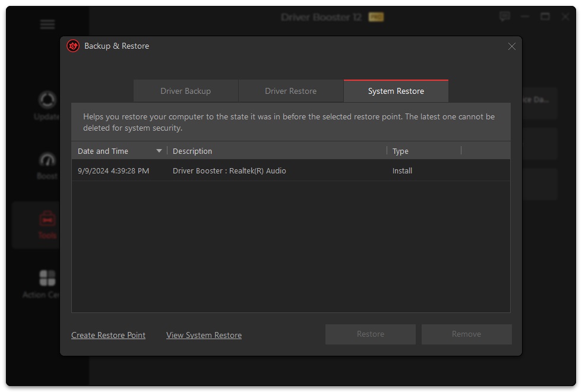
Task: Open hamburger menu in Driver Booster window
Action: coord(48,24)
